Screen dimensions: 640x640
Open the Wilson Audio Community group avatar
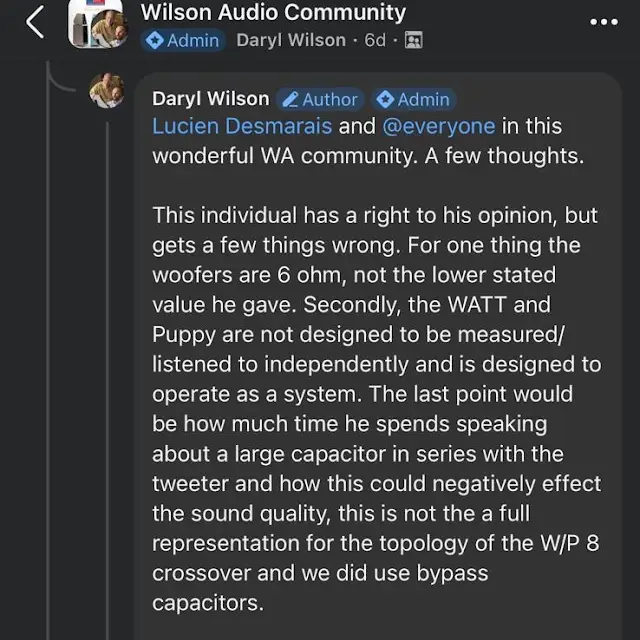click(x=96, y=25)
